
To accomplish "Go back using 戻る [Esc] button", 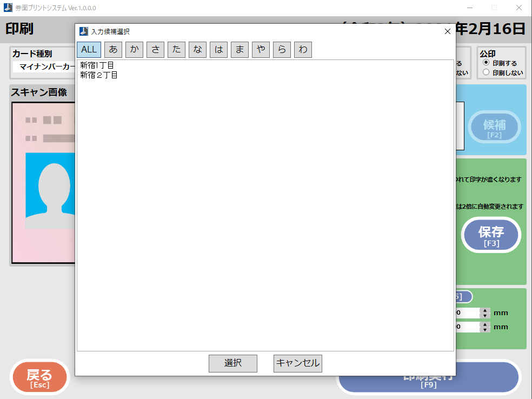I will 39,377.
